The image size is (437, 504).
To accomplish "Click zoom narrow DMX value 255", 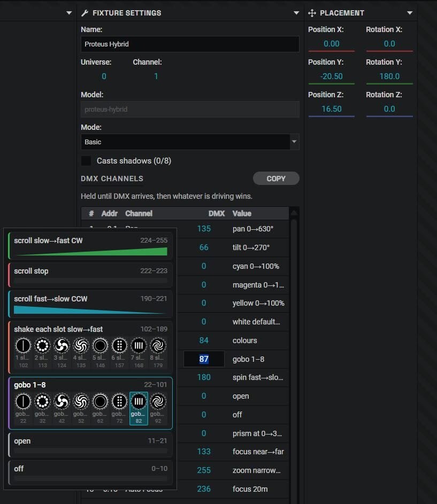I will (204, 470).
